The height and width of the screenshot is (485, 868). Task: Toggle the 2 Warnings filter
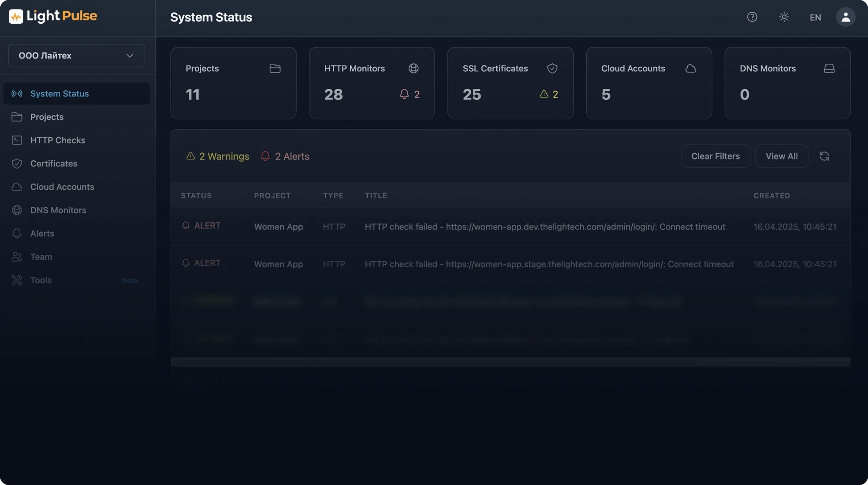point(218,157)
